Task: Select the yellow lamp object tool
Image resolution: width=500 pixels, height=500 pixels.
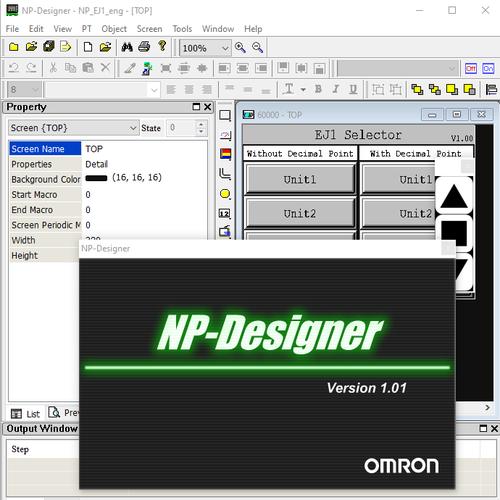Action: pos(225,194)
